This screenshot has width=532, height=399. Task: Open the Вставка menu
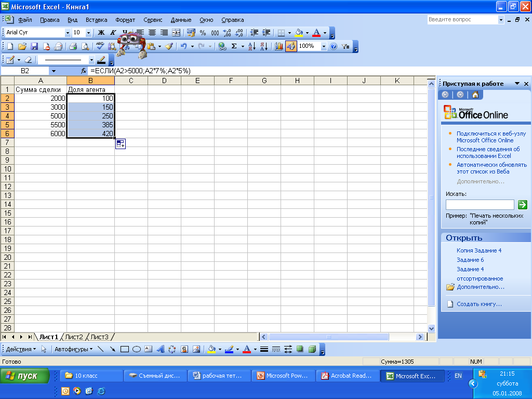click(96, 20)
